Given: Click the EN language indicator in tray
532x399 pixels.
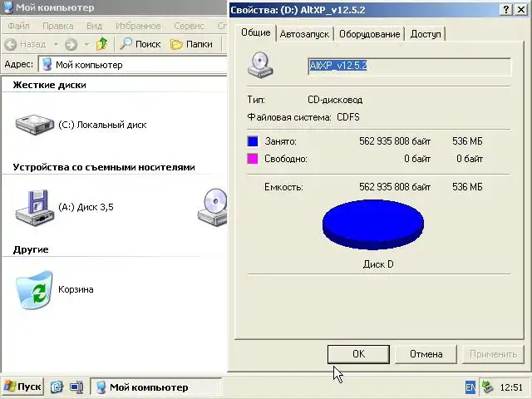Looking at the screenshot, I should [x=470, y=387].
